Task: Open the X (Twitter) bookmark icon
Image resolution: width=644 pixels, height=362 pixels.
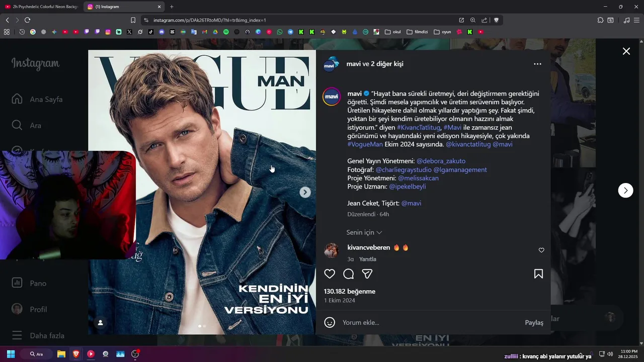Action: coord(129,32)
